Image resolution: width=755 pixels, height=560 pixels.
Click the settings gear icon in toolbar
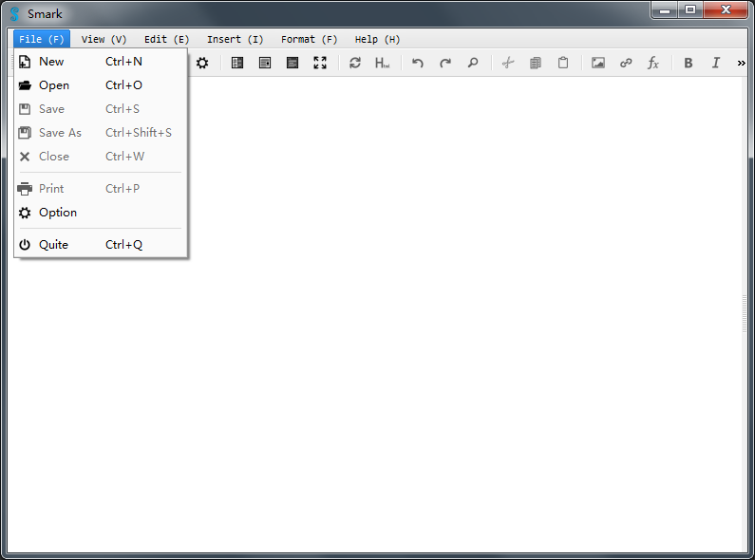point(202,63)
